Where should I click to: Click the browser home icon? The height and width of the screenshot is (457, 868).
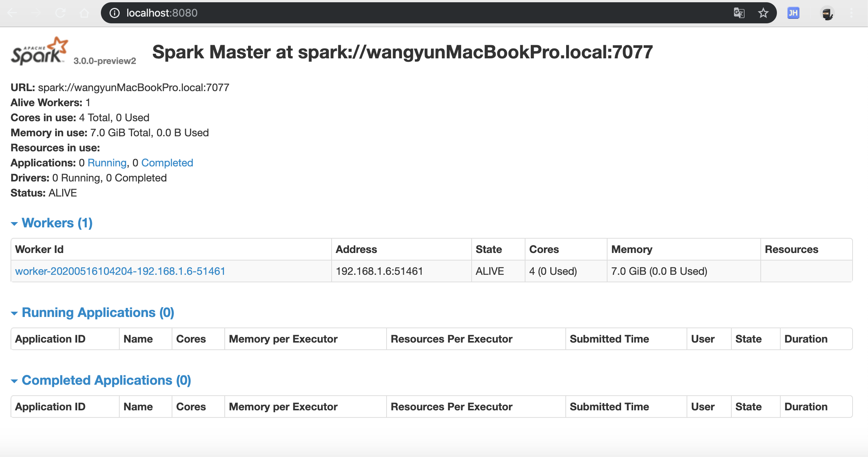(x=84, y=12)
